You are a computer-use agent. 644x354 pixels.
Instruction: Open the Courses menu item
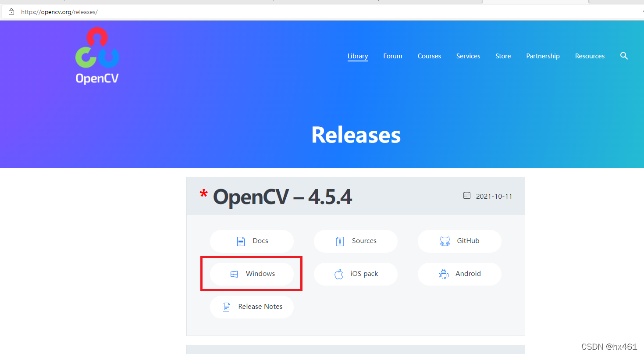pos(429,56)
